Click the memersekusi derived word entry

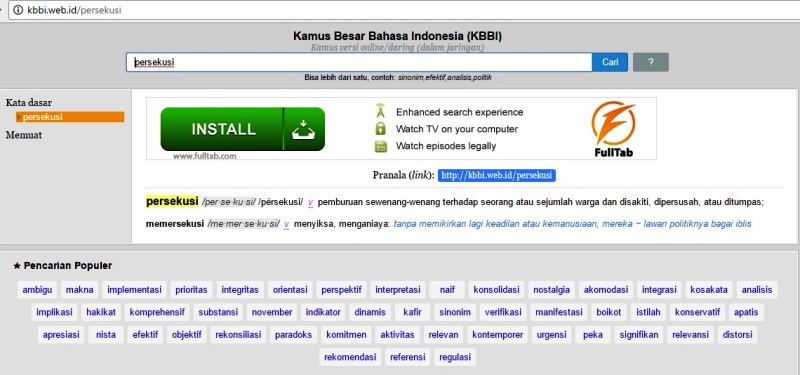[x=174, y=223]
